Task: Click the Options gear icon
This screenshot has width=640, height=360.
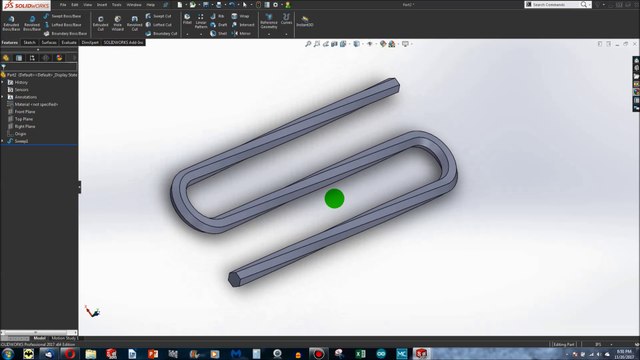Action: pos(276,5)
